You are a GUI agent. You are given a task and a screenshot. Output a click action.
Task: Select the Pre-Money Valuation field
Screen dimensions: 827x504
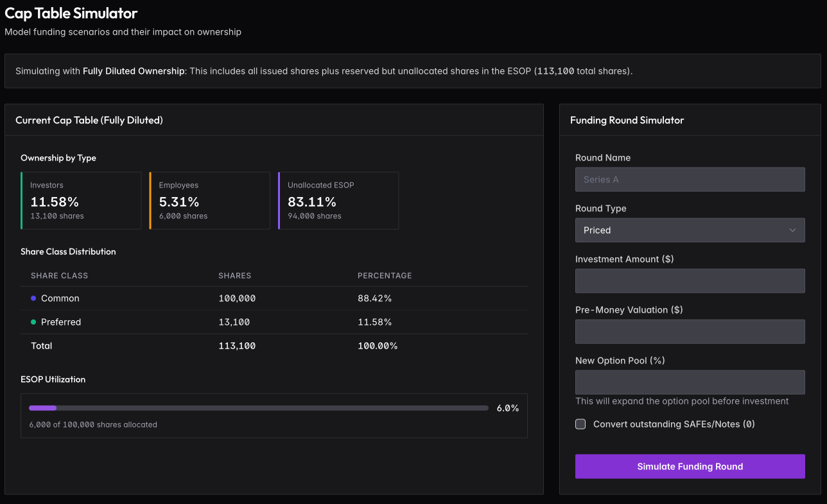pos(690,332)
